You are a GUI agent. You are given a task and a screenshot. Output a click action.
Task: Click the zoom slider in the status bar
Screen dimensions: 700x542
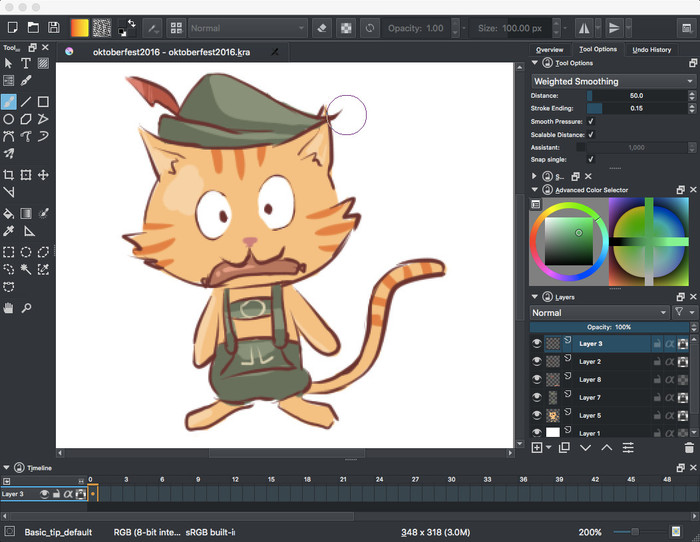coord(637,532)
